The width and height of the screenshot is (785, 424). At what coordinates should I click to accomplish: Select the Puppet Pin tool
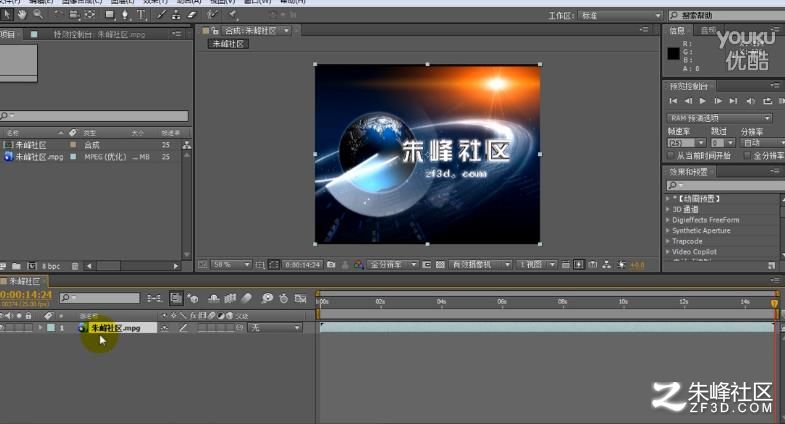[232, 15]
